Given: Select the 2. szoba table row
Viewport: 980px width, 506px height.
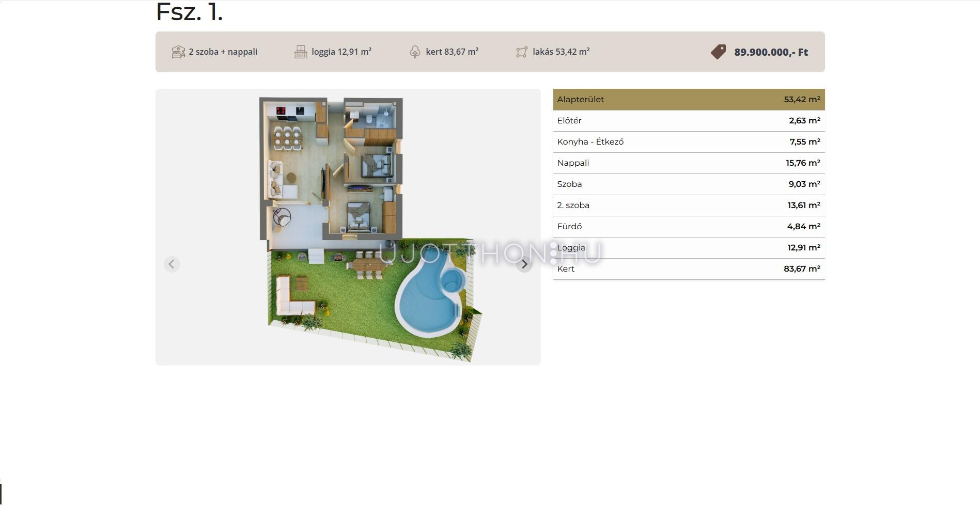Looking at the screenshot, I should click(689, 205).
